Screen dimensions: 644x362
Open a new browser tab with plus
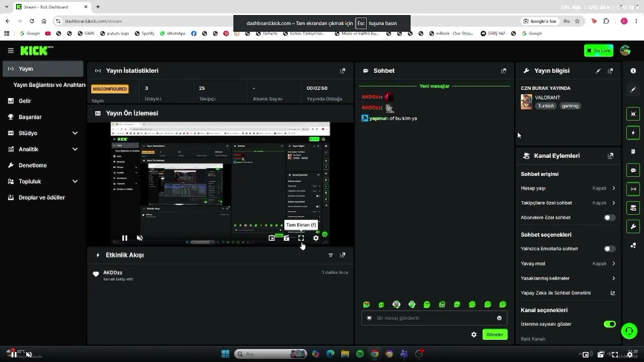[x=98, y=7]
